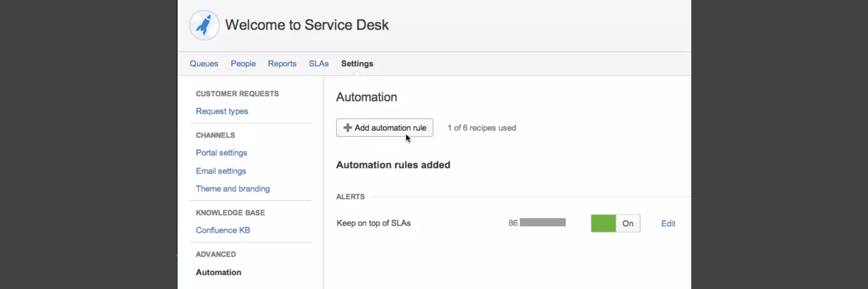Select the Settings tab
Viewport: 868px width, 289px height.
[357, 63]
